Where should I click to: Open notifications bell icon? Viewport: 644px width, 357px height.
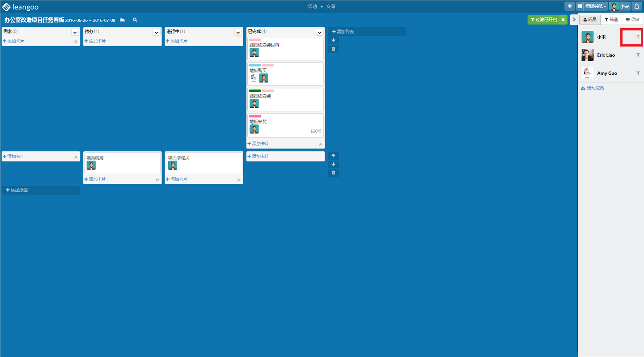coord(636,6)
